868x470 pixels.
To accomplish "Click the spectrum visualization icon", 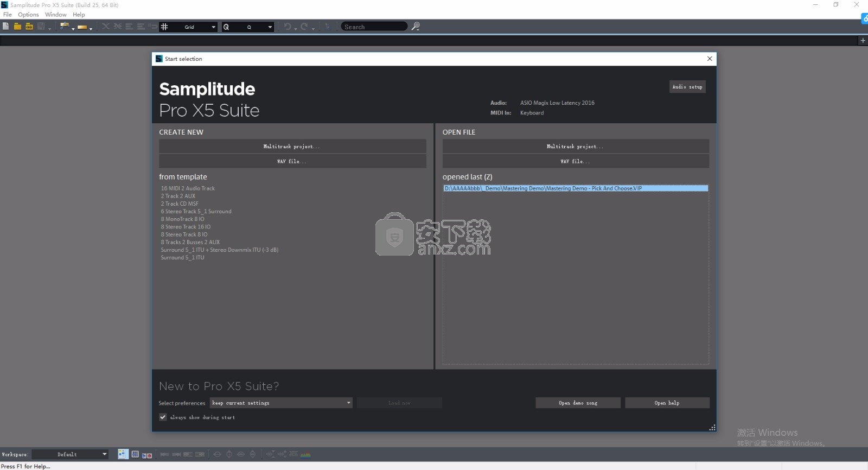I will (x=306, y=455).
